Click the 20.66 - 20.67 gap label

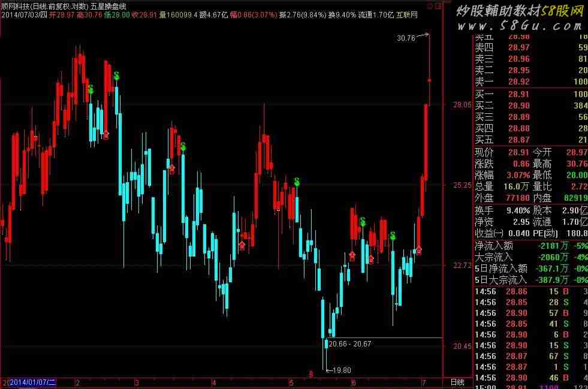pyautogui.click(x=350, y=343)
